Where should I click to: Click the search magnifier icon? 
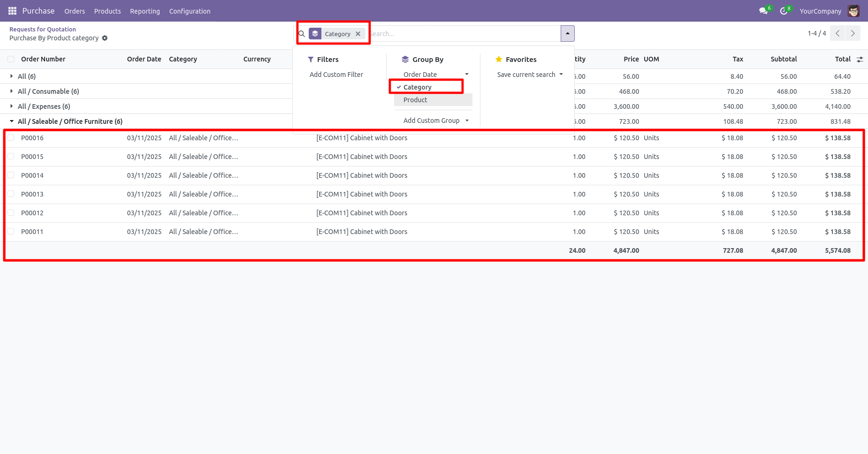point(302,34)
